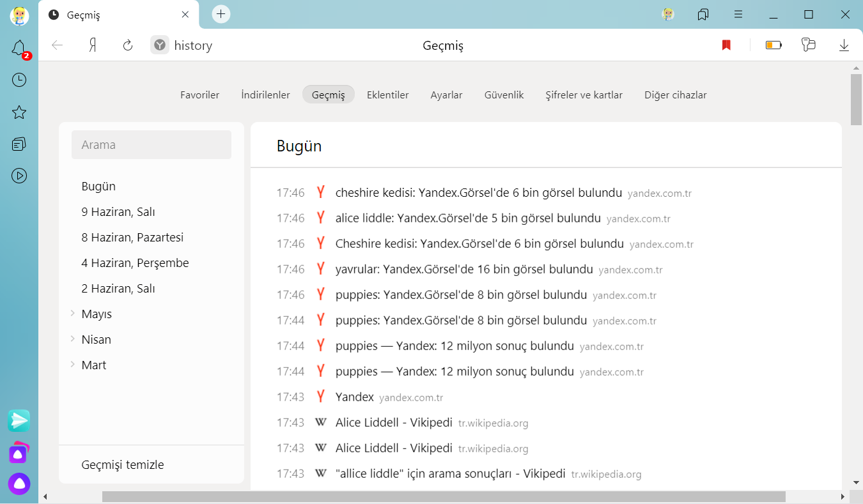This screenshot has width=863, height=504.
Task: Expand the Mart month
Action: 72,365
